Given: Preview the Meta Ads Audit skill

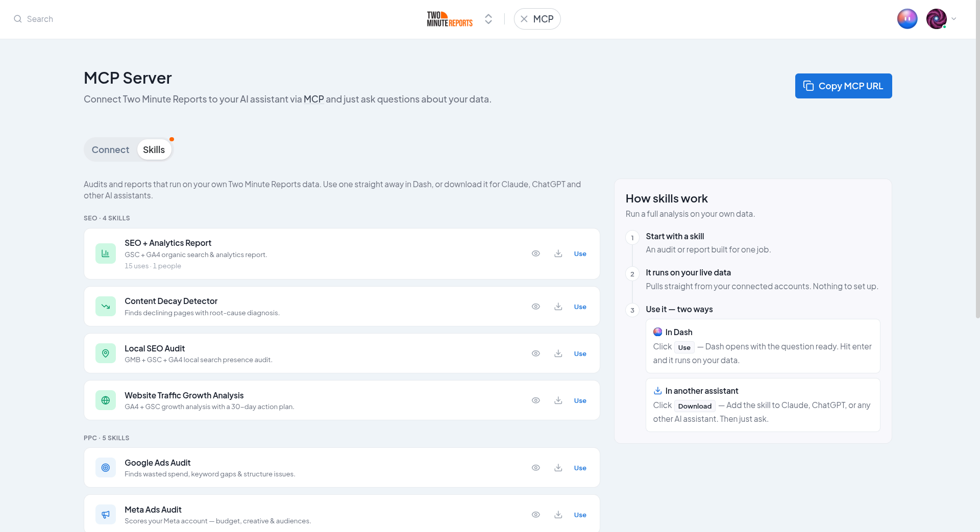Looking at the screenshot, I should pyautogui.click(x=536, y=515).
